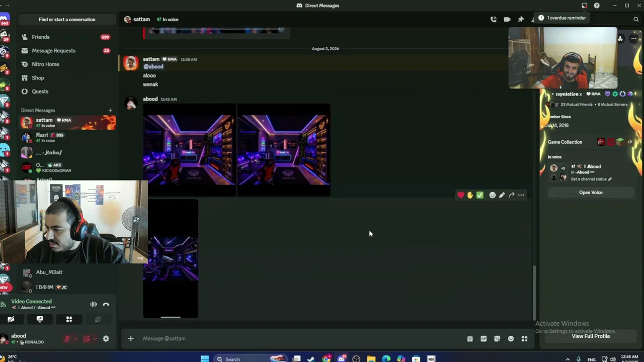Image resolution: width=644 pixels, height=362 pixels.
Task: Expand audio output options arrow
Action: (x=95, y=339)
